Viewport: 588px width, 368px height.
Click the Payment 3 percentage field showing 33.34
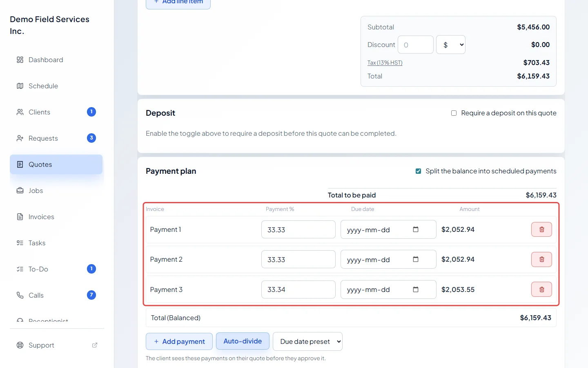[298, 289]
